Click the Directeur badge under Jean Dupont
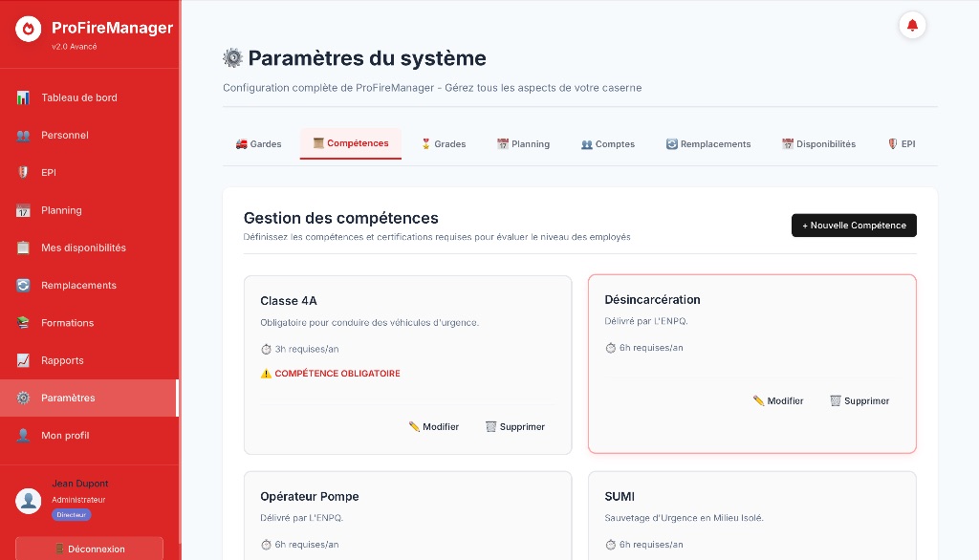The height and width of the screenshot is (560, 979). coord(72,514)
